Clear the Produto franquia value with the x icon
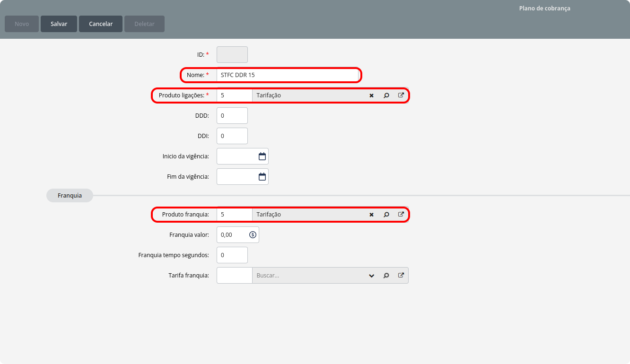The image size is (630, 364). [371, 215]
